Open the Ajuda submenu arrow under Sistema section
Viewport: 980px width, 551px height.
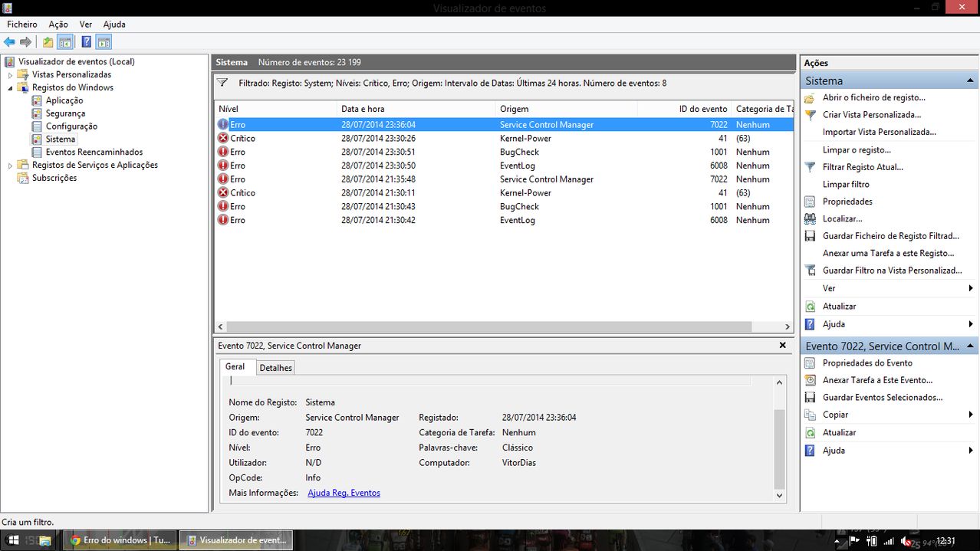coord(971,324)
